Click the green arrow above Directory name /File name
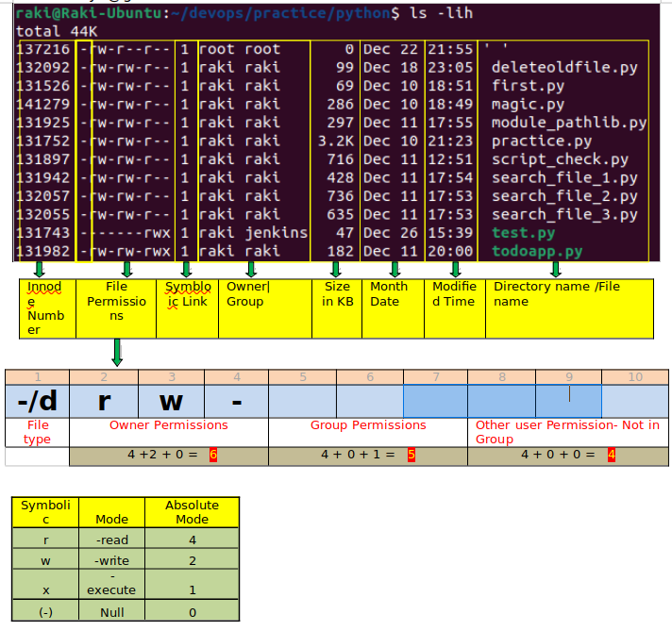This screenshot has height=631, width=672. point(556,270)
